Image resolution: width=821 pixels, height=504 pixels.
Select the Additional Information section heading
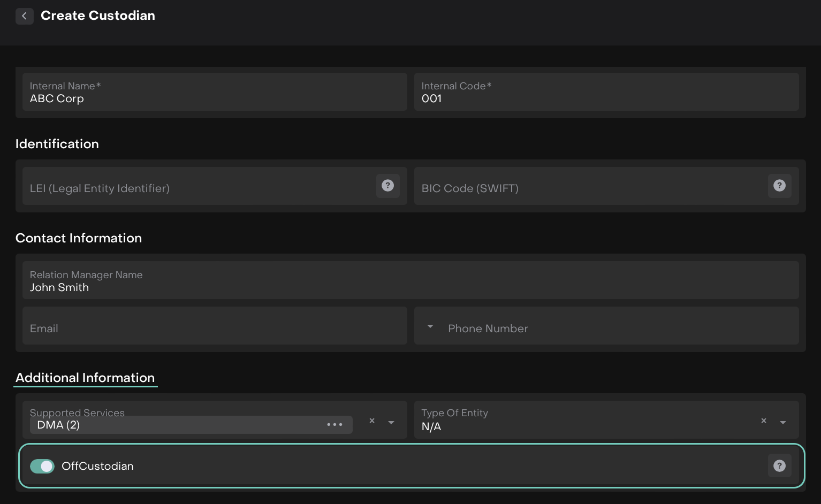tap(85, 378)
